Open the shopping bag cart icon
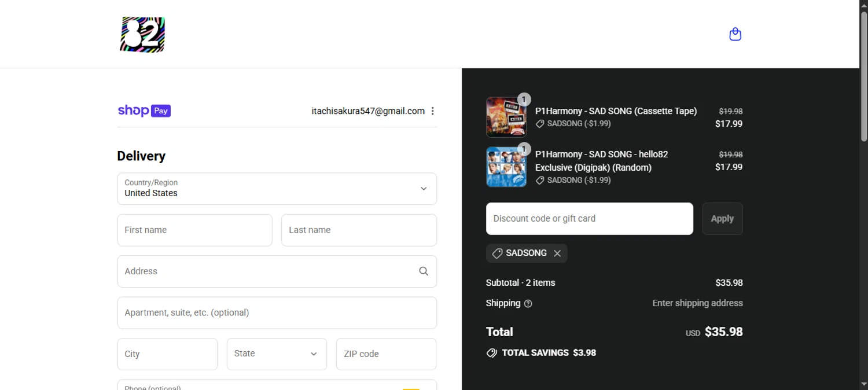 [735, 34]
